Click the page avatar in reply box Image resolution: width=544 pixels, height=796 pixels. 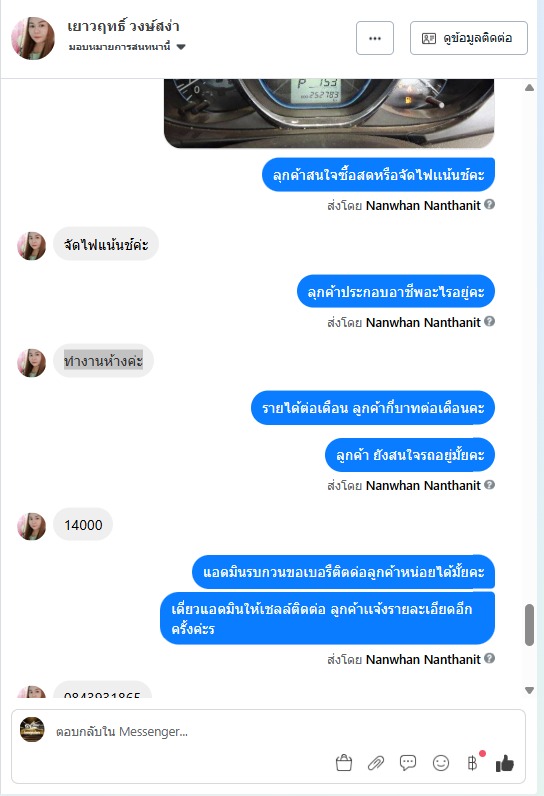tap(32, 729)
